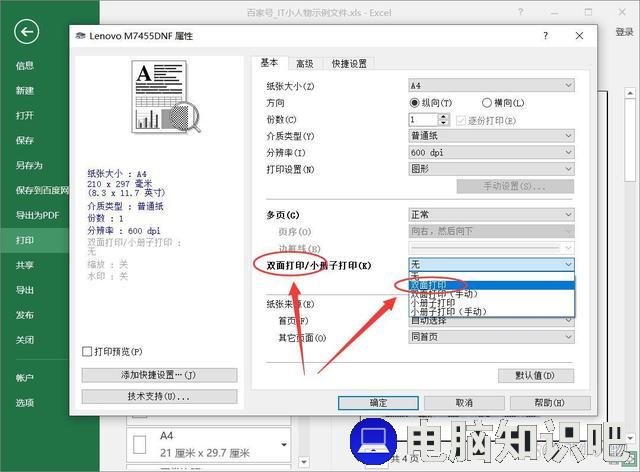Open the 其它页面 同首页 dropdown

click(491, 337)
